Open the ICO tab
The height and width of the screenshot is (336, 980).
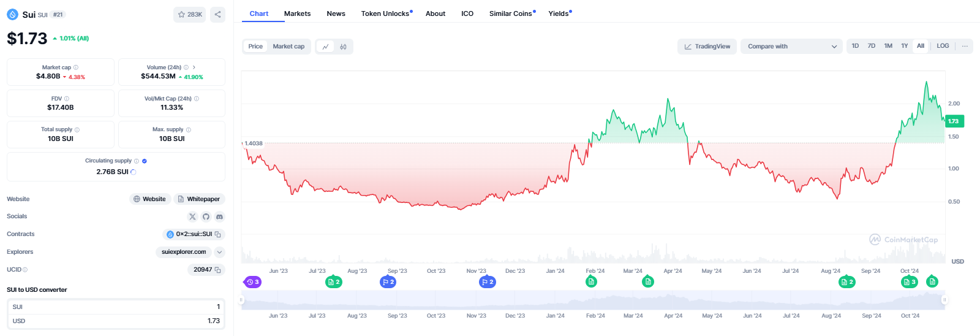(467, 13)
